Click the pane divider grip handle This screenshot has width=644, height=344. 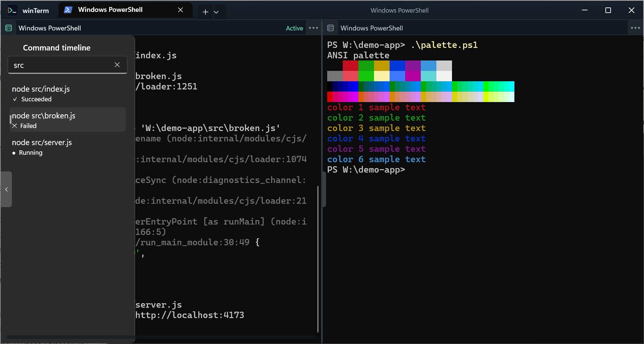pyautogui.click(x=324, y=189)
